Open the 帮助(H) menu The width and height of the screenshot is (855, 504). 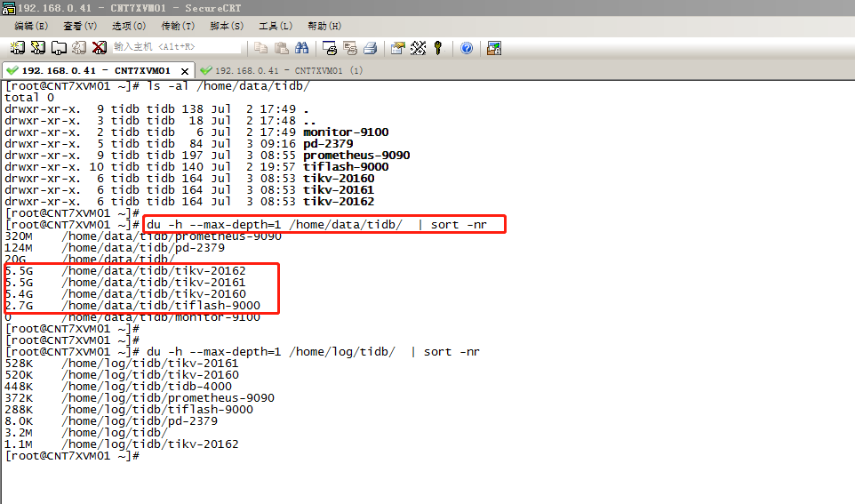pos(324,26)
